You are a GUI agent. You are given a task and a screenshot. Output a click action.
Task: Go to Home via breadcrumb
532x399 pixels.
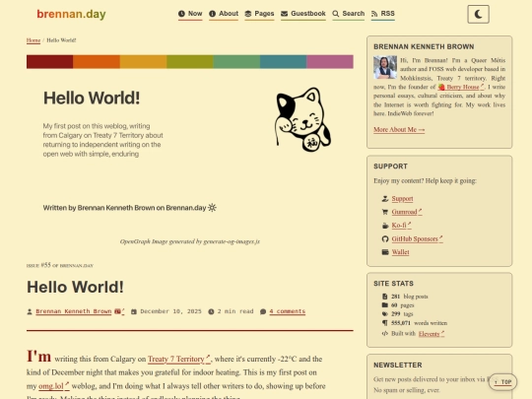pyautogui.click(x=33, y=40)
